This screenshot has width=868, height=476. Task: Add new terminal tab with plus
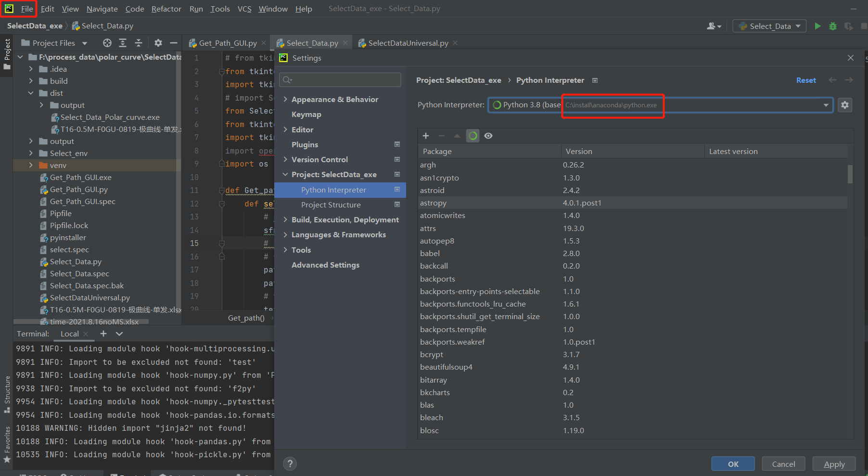coord(103,334)
